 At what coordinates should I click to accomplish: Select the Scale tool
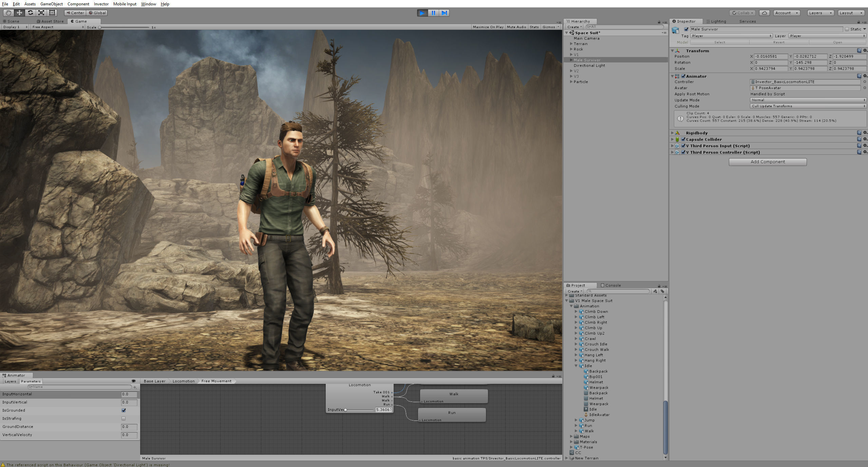coord(41,13)
